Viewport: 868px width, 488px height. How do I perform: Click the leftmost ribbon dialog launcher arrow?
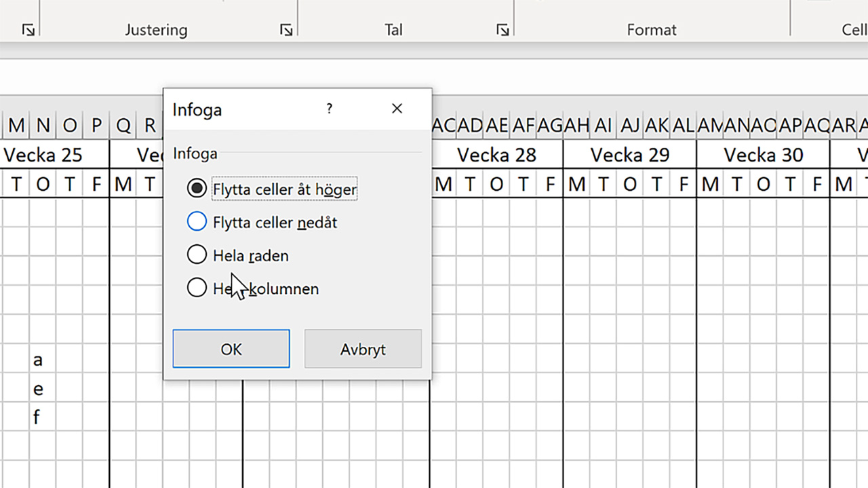tap(27, 29)
